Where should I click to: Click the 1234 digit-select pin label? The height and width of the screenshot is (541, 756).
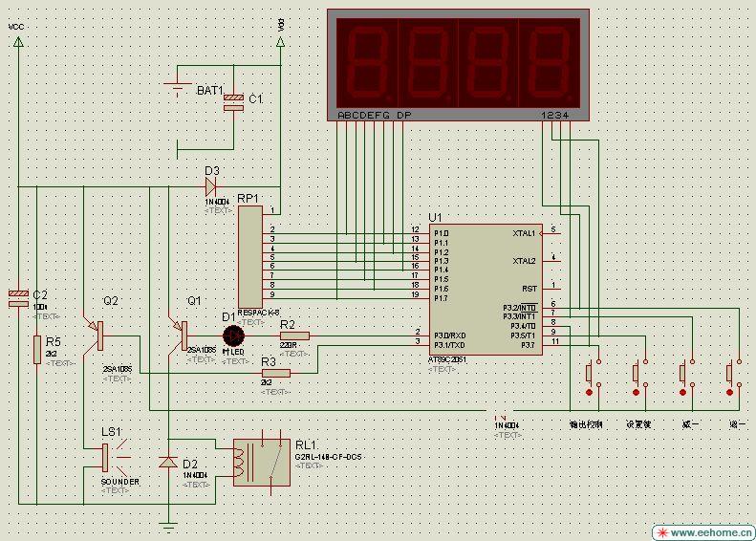pyautogui.click(x=555, y=115)
